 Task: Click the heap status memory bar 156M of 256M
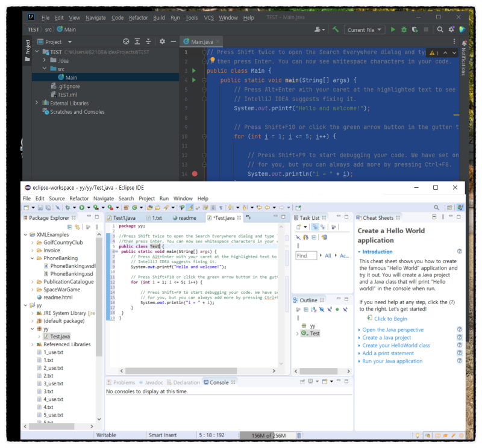[268, 435]
